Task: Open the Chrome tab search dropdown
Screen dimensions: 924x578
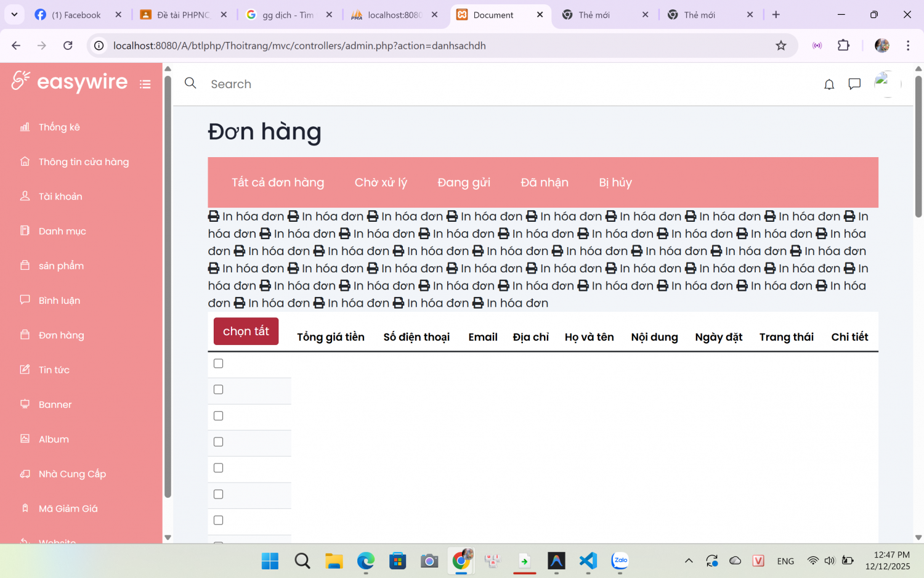Action: [x=14, y=15]
